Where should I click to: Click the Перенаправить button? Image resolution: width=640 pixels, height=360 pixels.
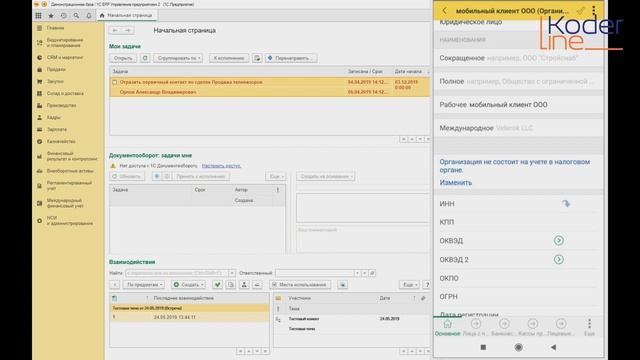[x=291, y=58]
